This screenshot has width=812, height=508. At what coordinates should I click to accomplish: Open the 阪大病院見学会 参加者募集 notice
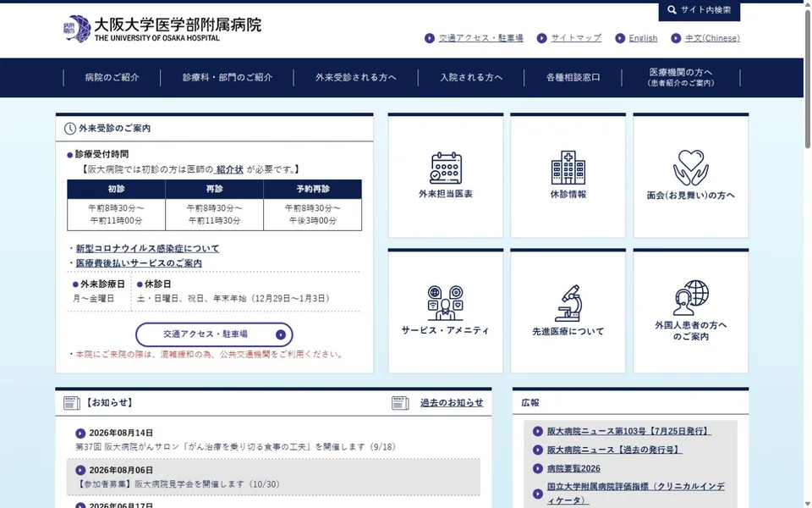(178, 484)
